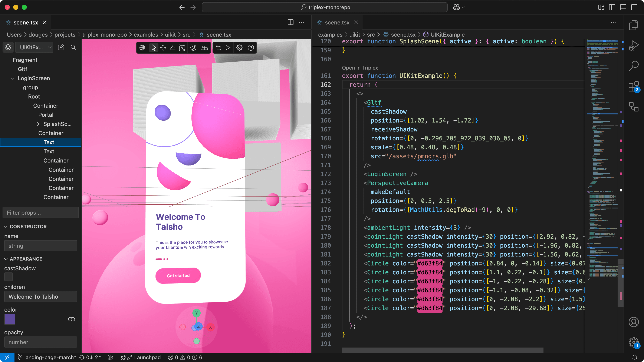The width and height of the screenshot is (644, 362).
Task: Expand the SplashSc... tree node
Action: pyautogui.click(x=38, y=124)
